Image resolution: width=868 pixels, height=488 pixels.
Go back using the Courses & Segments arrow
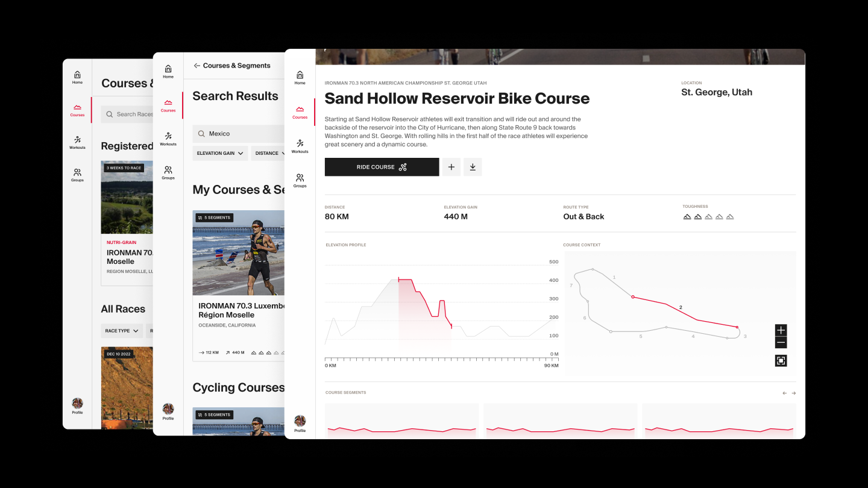pyautogui.click(x=197, y=66)
